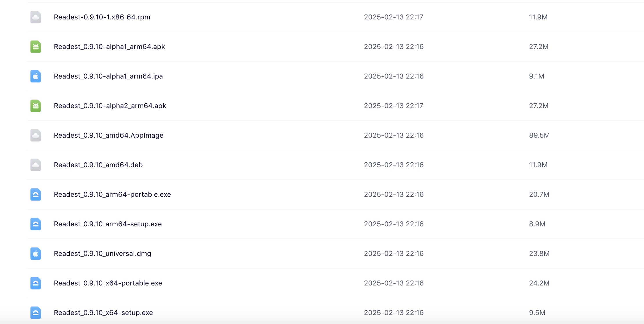
Task: Open Readest_0.9.10_amd64.deb file
Action: click(98, 165)
